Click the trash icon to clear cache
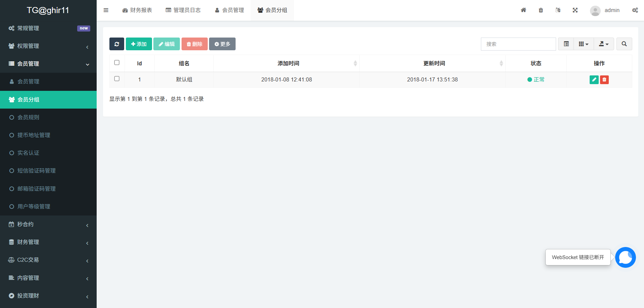Viewport: 644px width, 308px height. coord(541,10)
